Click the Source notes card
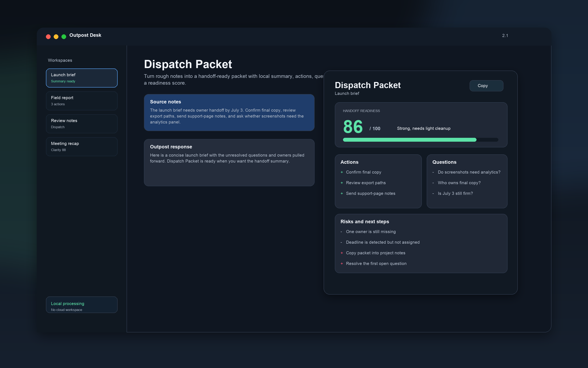Image resolution: width=588 pixels, height=368 pixels. (229, 112)
